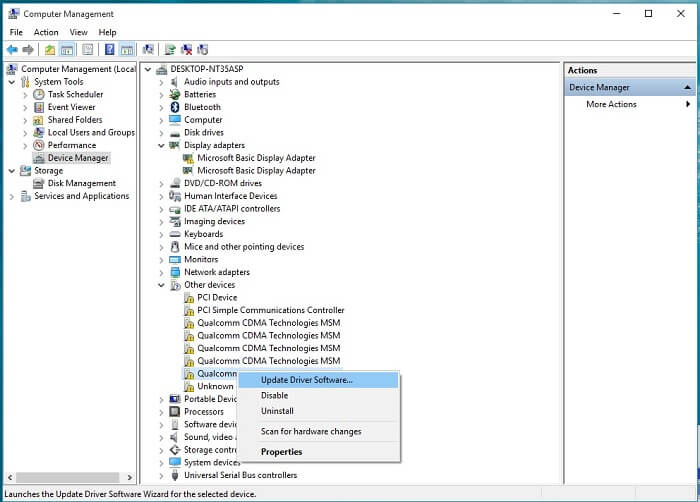Collapse the Storage node
700x502 pixels.
point(12,171)
